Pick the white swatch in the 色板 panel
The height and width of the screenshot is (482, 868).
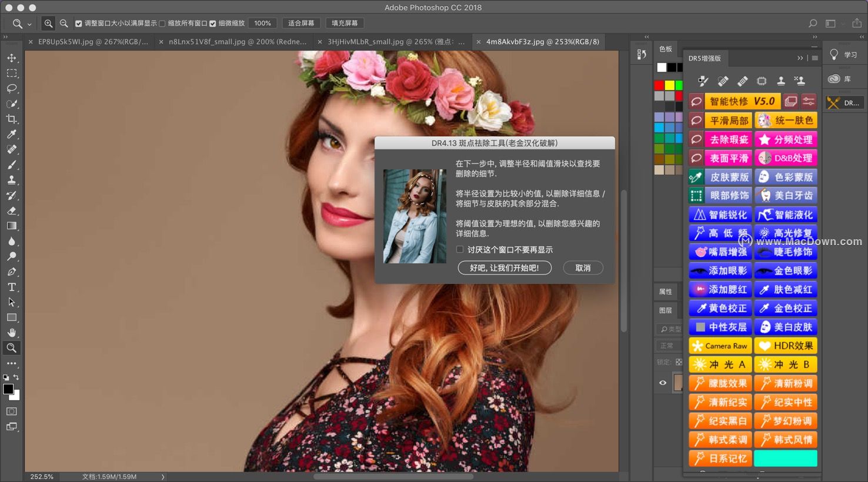662,68
